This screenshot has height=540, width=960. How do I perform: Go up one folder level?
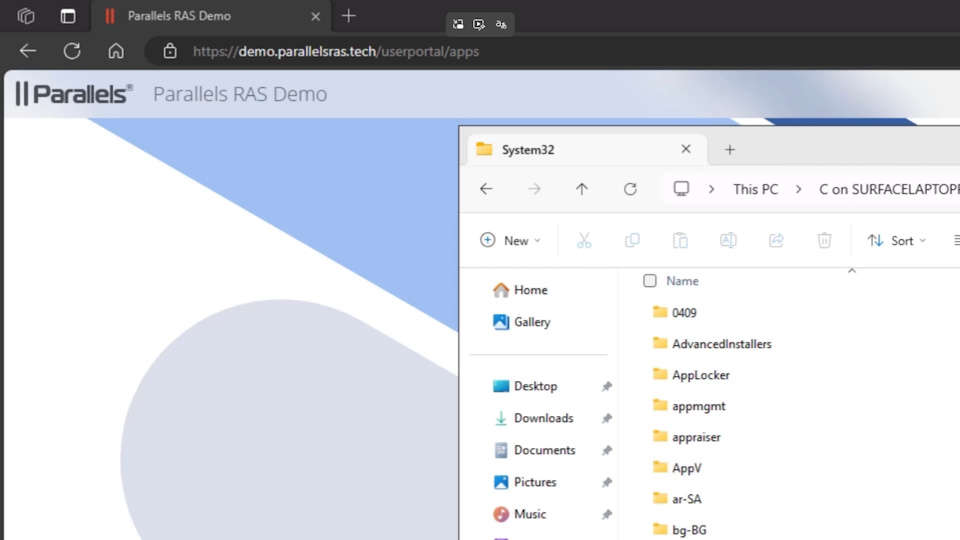pos(582,189)
